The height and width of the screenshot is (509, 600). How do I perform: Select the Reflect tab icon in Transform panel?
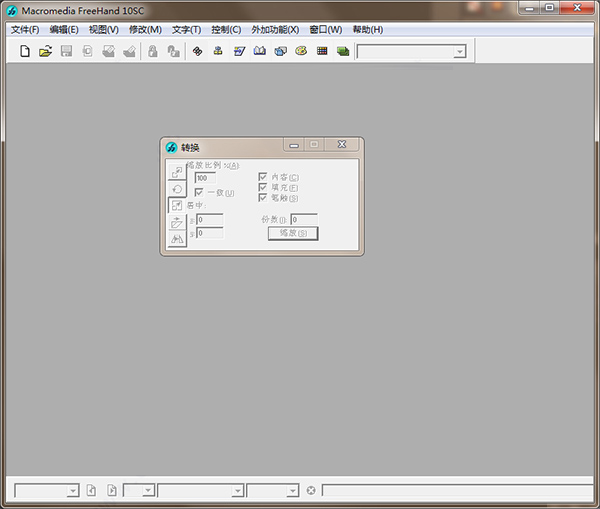pos(177,239)
